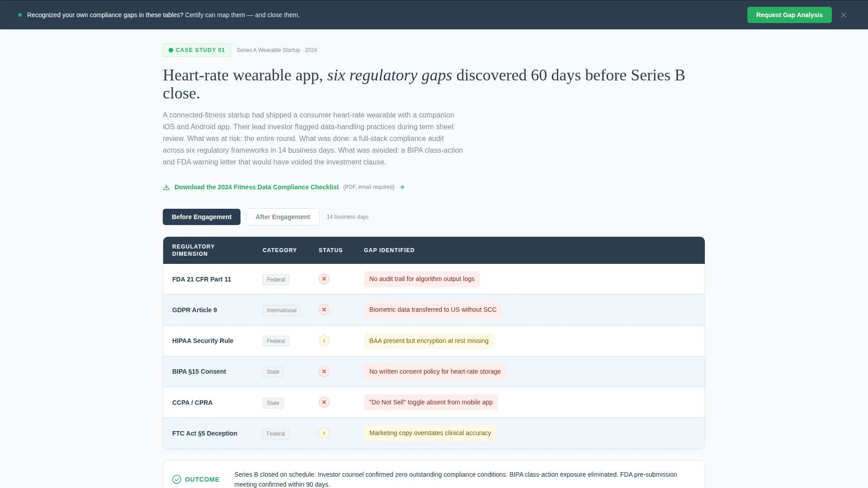Viewport: 868px width, 488px height.
Task: Select 'Marketing copy overstates clinical accuracy' gap
Action: [430, 433]
